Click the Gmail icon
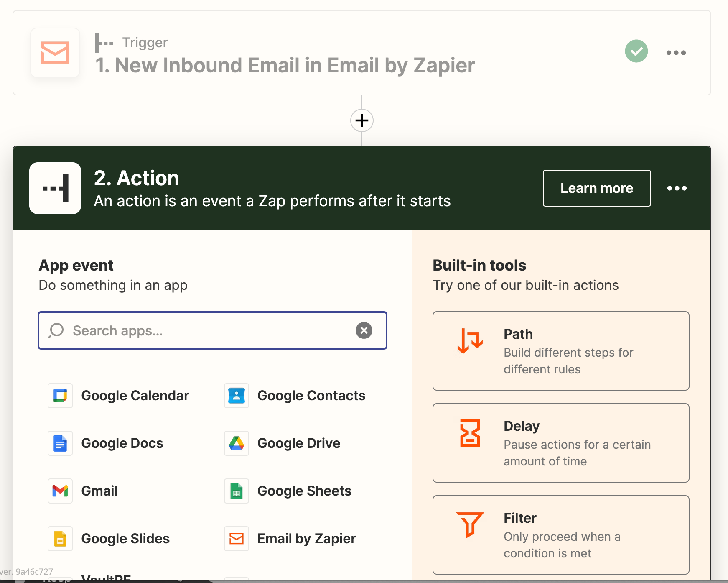This screenshot has height=583, width=728. tap(60, 491)
